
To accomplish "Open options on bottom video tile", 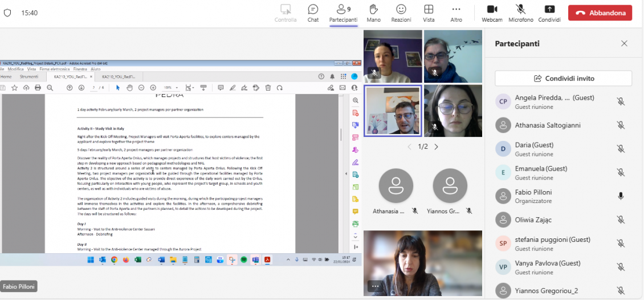I will (374, 286).
